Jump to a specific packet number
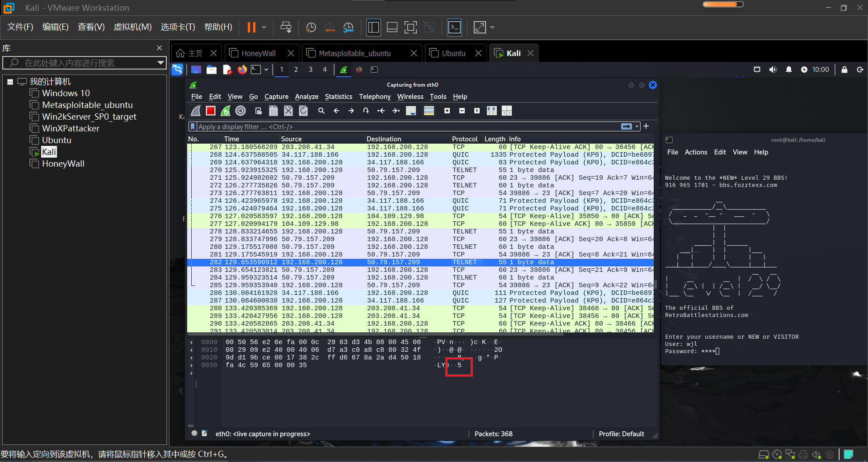This screenshot has height=462, width=868. (366, 111)
